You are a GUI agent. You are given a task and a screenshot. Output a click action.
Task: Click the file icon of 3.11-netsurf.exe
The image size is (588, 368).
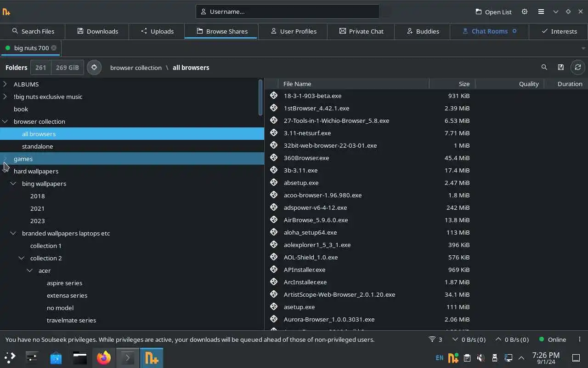point(274,132)
